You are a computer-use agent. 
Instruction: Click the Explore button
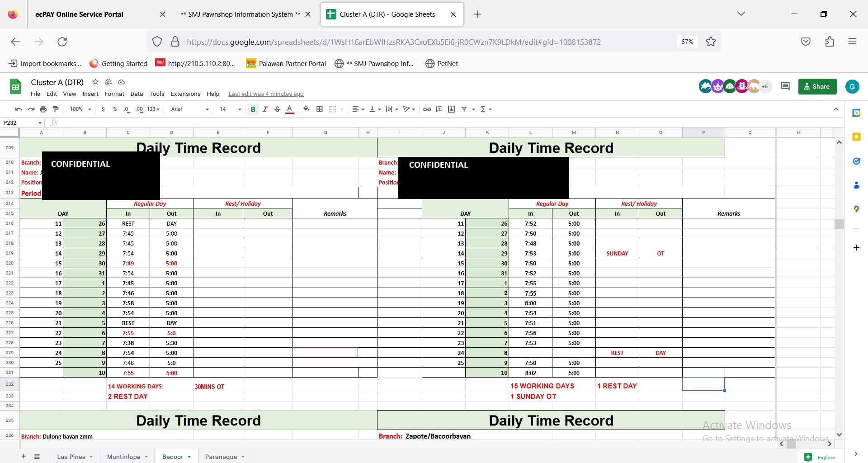point(820,457)
